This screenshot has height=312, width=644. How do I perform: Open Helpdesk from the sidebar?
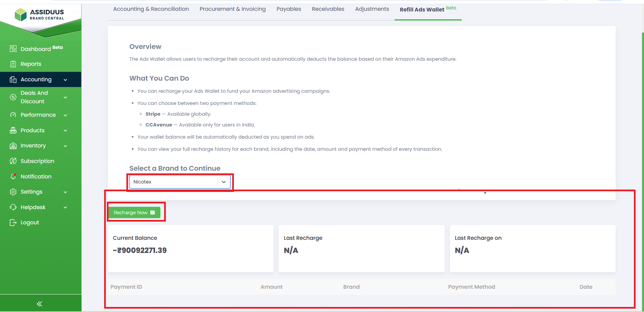point(33,207)
